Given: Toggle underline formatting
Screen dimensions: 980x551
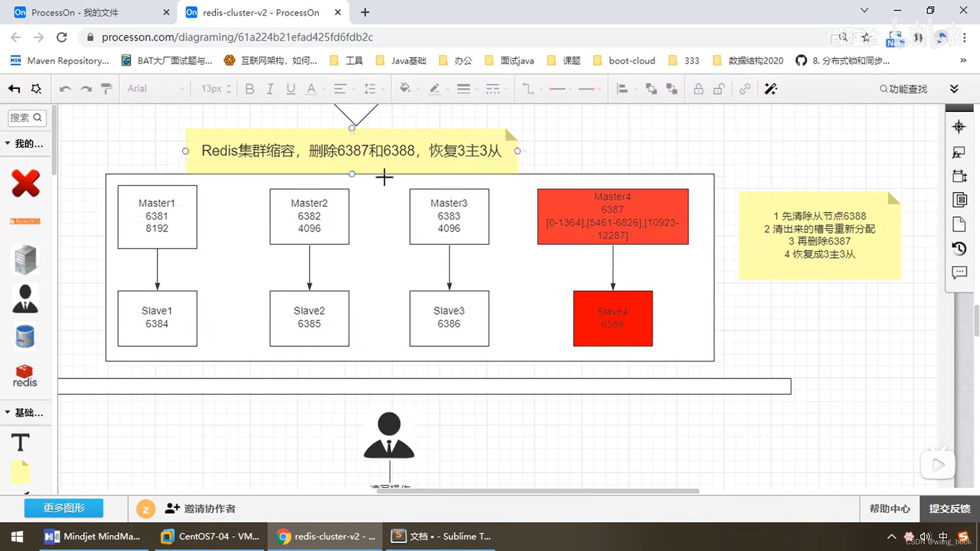Looking at the screenshot, I should [290, 88].
